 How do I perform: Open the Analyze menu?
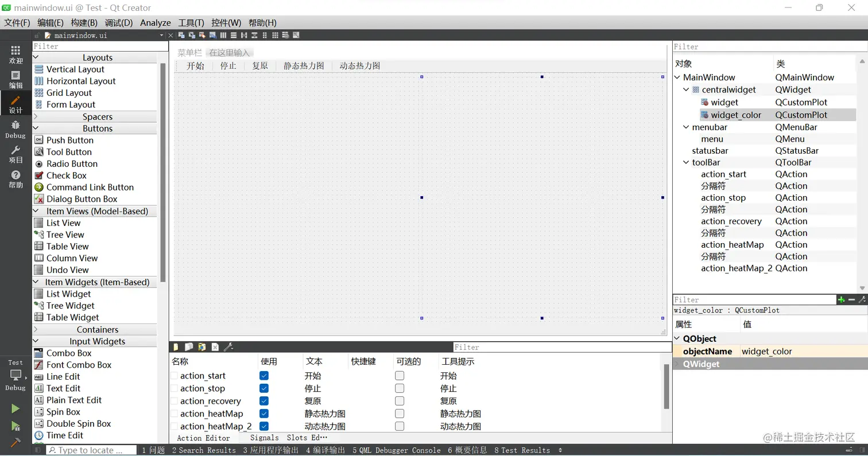[156, 23]
